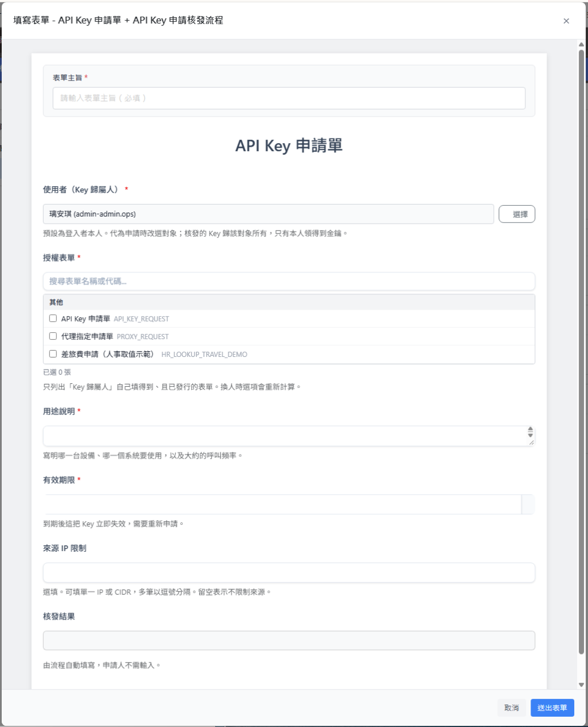The image size is (588, 727).
Task: Cancel the form with the 取消 button
Action: coord(511,708)
